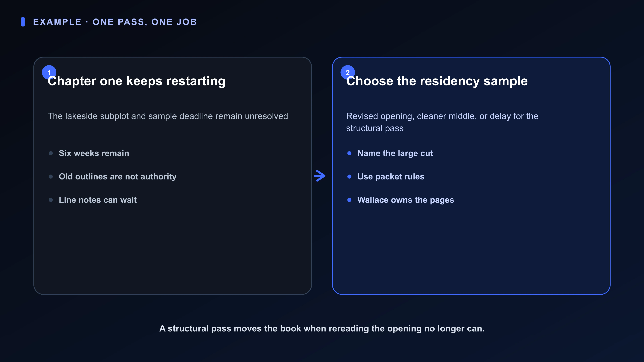Click the Six weeks remain bullet text
The height and width of the screenshot is (362, 644).
tap(94, 153)
